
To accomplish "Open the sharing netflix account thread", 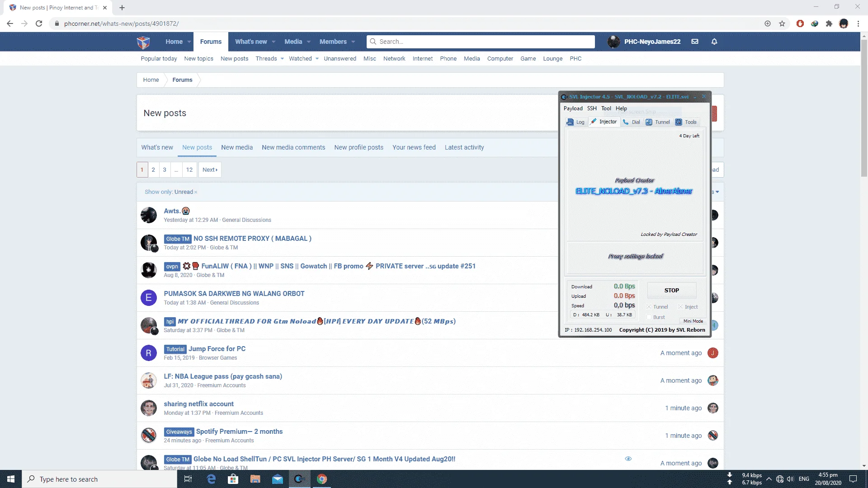I will 198,404.
